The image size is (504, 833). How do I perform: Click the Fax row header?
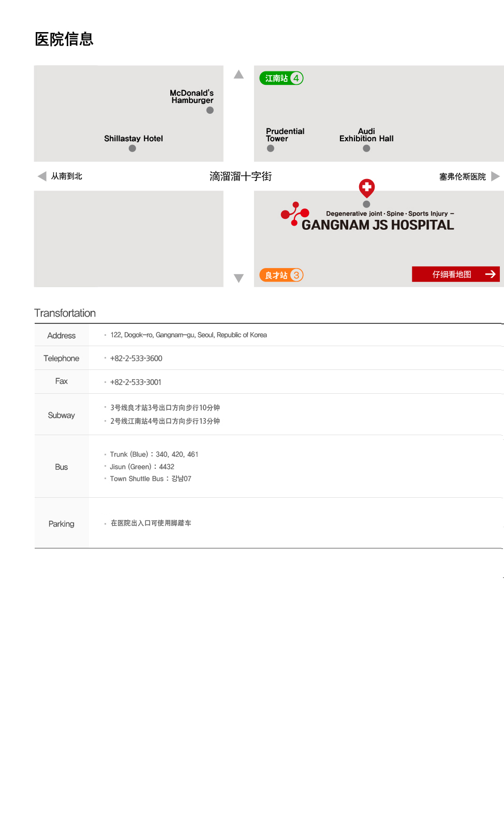62,381
